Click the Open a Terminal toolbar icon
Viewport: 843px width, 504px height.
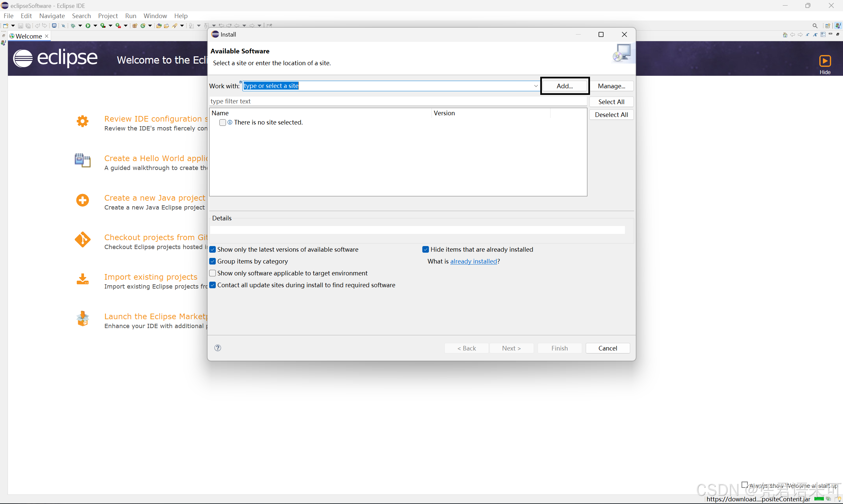pos(54,25)
